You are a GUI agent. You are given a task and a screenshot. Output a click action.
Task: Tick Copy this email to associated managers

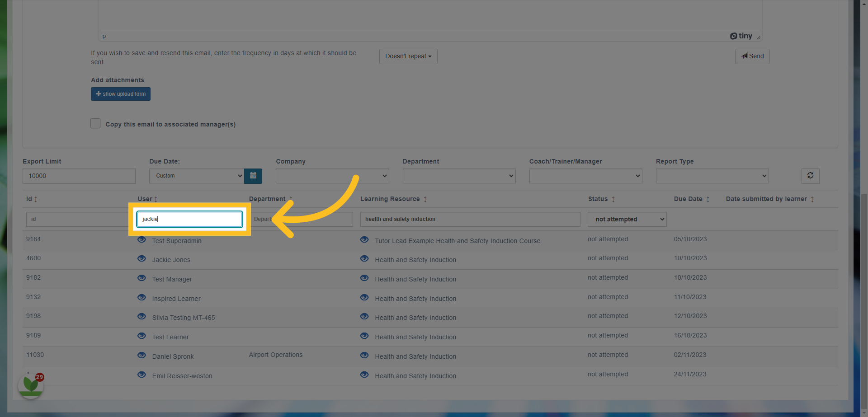click(95, 123)
